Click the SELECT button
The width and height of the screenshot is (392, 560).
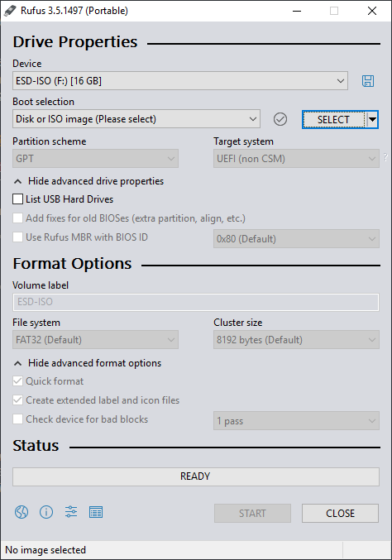click(x=334, y=120)
